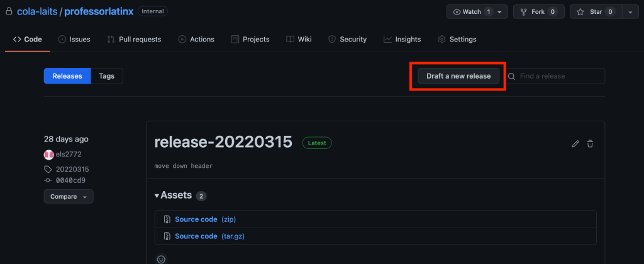Go to the Security tab

(347, 40)
